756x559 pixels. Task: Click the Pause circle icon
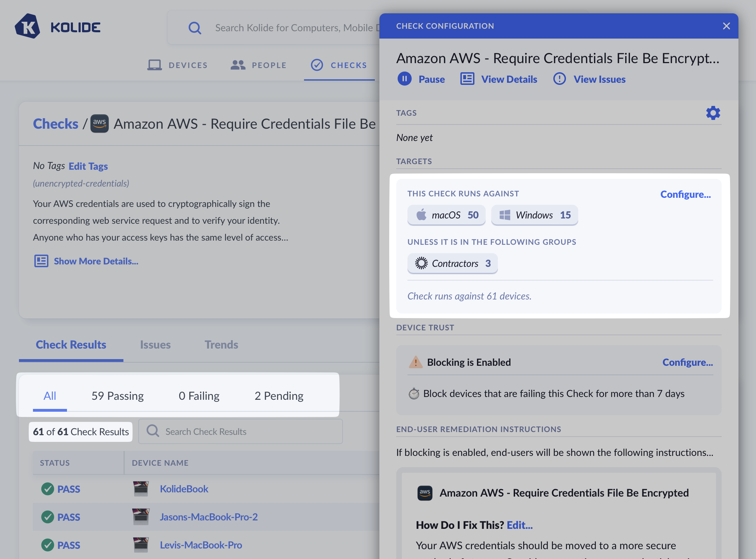point(404,79)
